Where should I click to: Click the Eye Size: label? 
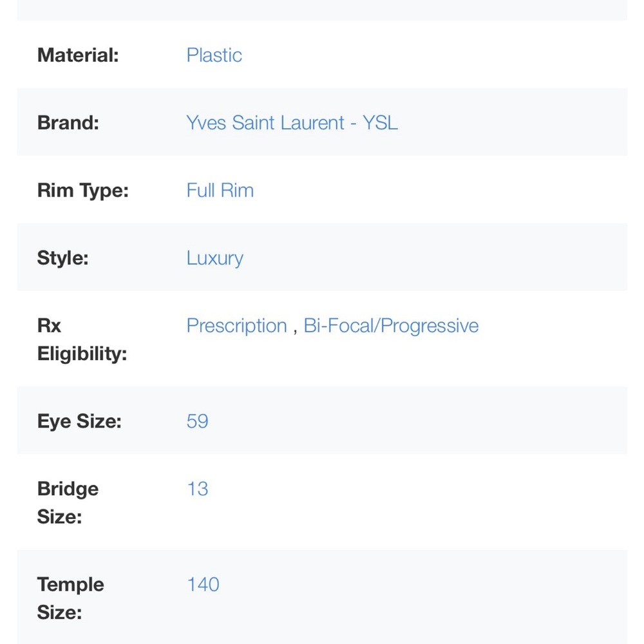[79, 421]
